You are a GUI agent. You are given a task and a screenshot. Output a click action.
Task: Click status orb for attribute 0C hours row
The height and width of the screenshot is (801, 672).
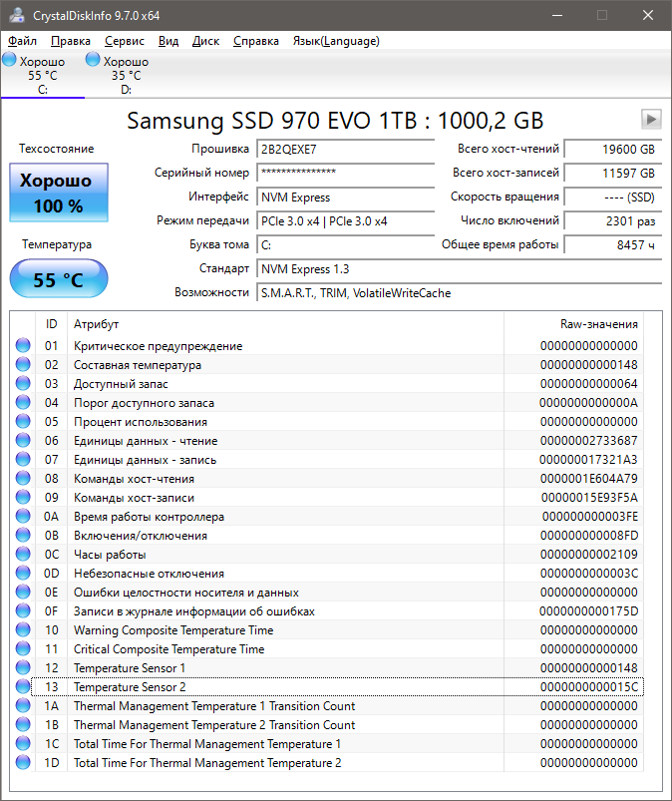[23, 555]
